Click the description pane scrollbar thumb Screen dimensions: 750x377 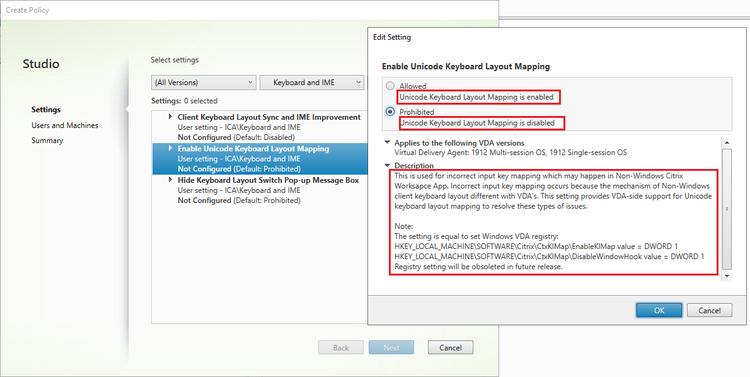(727, 209)
